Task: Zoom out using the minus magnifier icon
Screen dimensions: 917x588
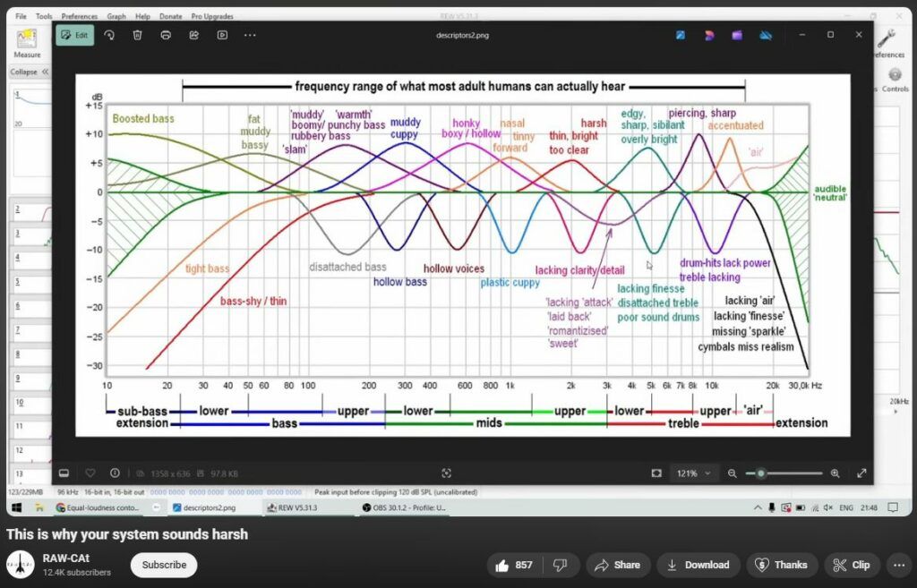Action: pyautogui.click(x=733, y=473)
